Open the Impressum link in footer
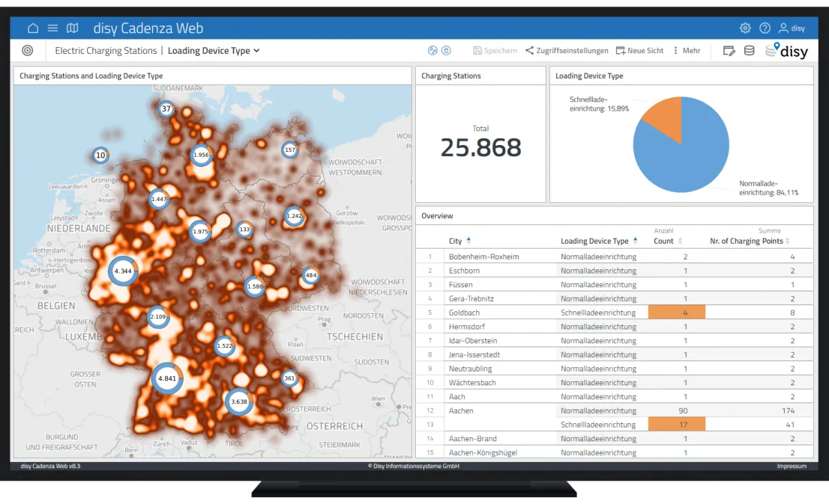This screenshot has width=829, height=504. pos(791,466)
